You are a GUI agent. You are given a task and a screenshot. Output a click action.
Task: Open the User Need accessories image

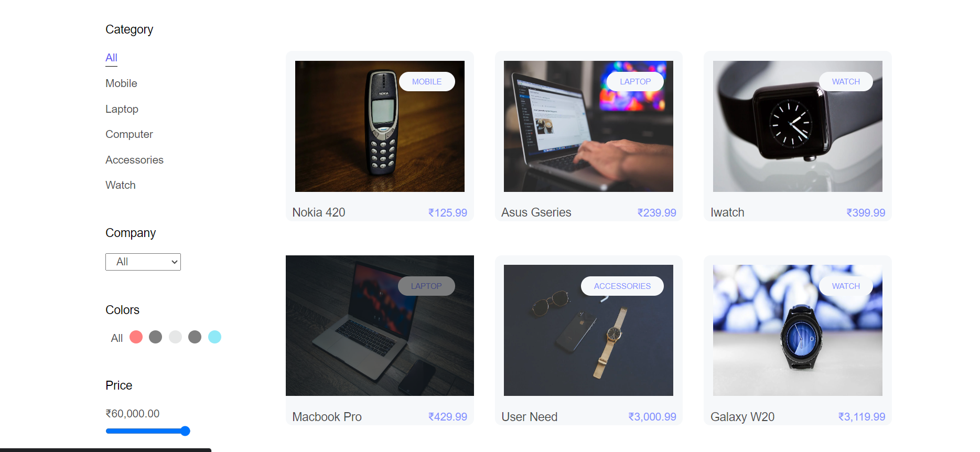click(588, 330)
